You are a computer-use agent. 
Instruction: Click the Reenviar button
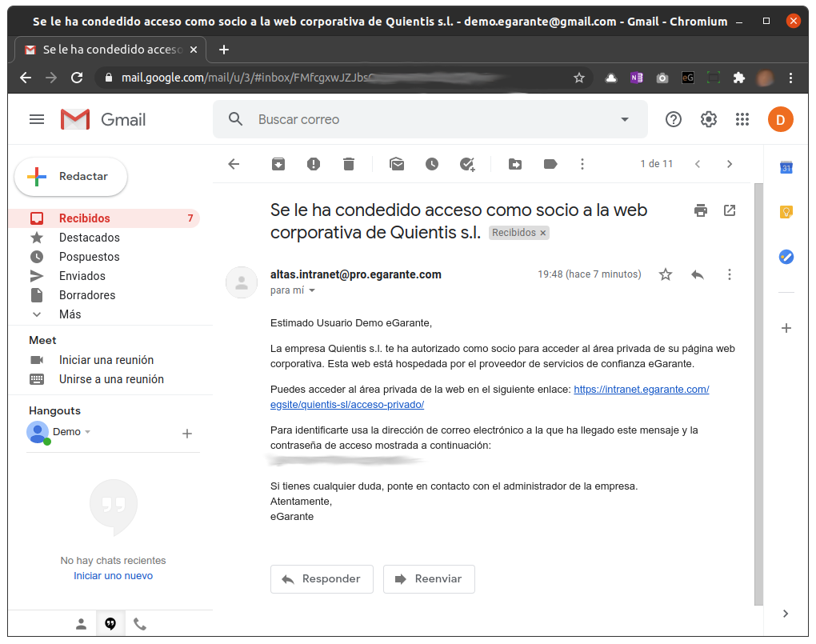(429, 579)
